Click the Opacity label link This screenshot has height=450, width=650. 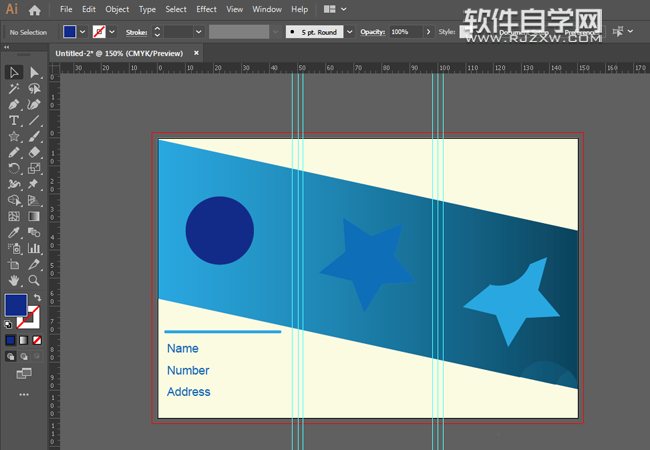tap(372, 32)
